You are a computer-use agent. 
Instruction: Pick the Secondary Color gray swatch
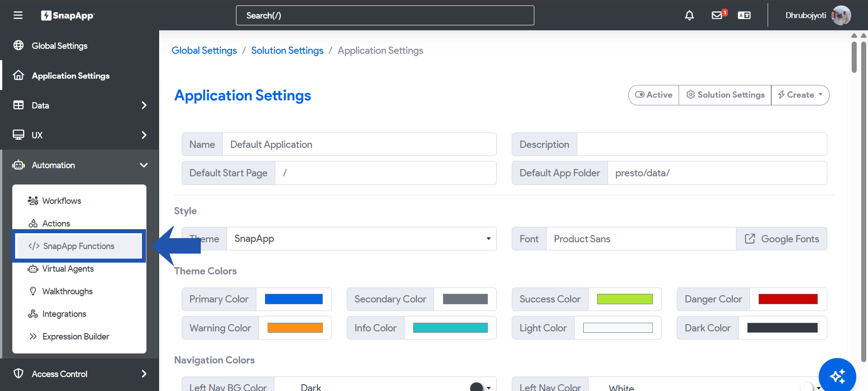tap(465, 299)
